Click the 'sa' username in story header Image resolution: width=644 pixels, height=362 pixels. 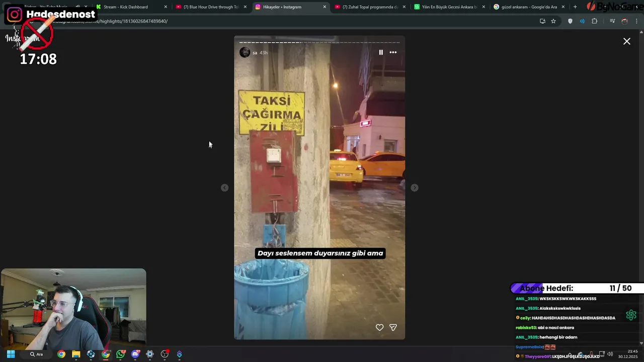coord(255,53)
